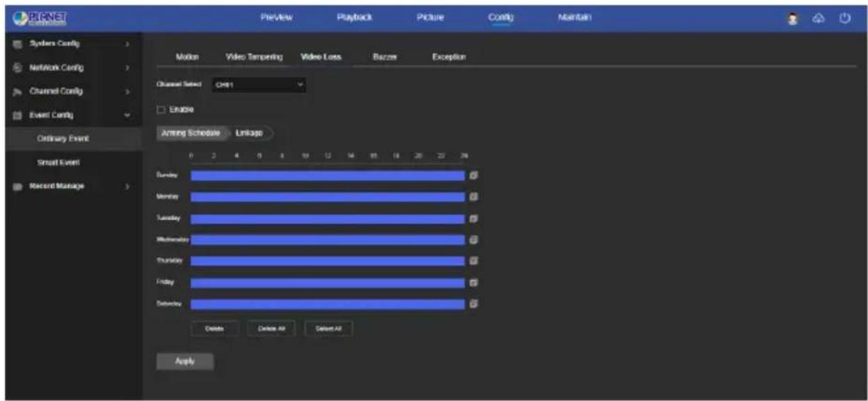
Task: Click the "Channel Select" label text
Action: click(x=179, y=84)
